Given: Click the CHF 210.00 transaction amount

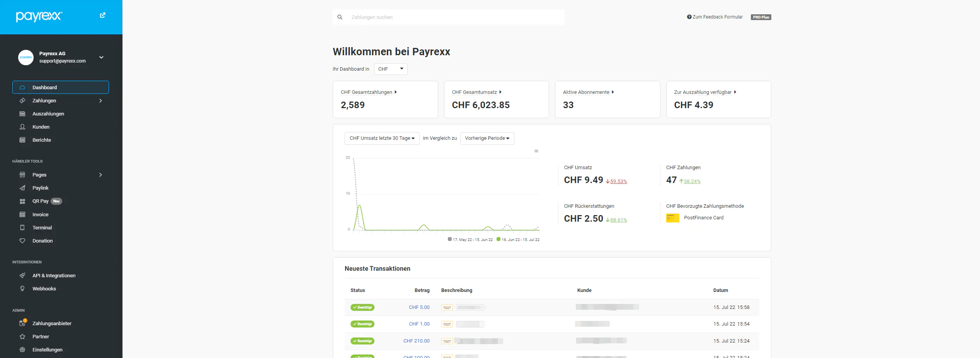Looking at the screenshot, I should click(x=416, y=341).
